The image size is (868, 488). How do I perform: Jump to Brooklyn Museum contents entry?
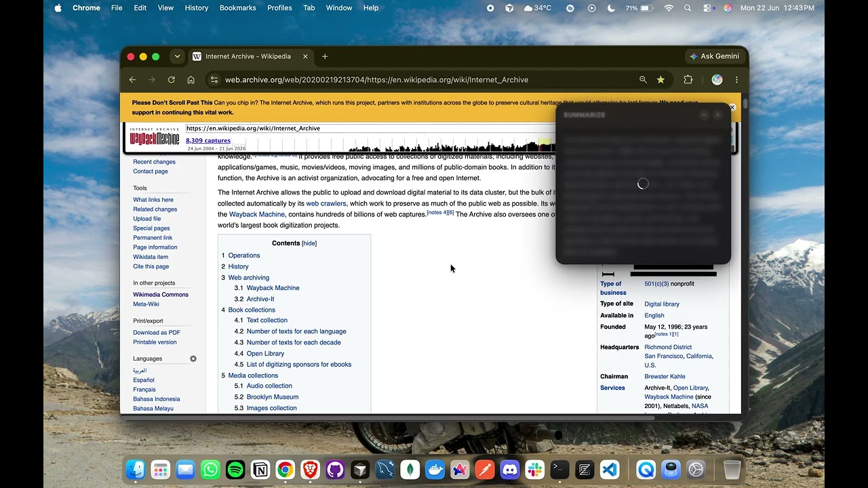(x=273, y=396)
